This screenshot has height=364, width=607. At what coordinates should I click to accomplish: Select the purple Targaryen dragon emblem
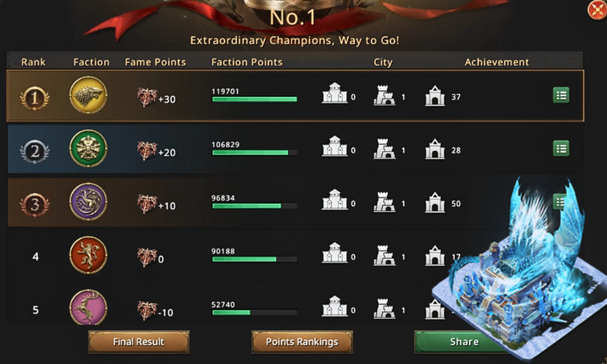(88, 202)
